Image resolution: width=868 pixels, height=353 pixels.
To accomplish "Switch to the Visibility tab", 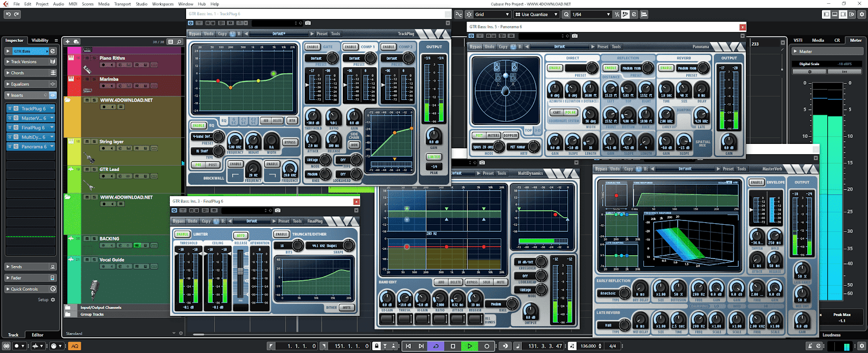I will [40, 40].
